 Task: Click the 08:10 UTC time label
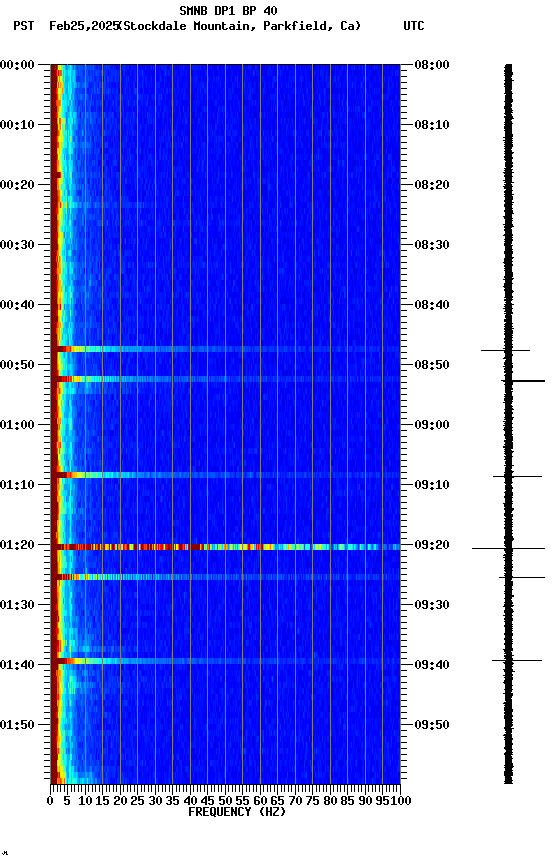point(432,125)
